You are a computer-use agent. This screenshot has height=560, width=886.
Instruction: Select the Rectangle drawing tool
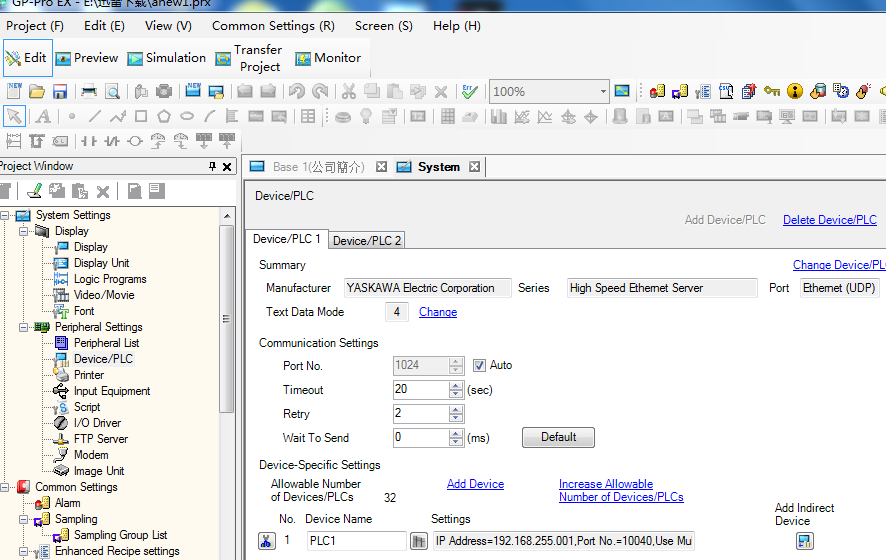click(x=141, y=117)
